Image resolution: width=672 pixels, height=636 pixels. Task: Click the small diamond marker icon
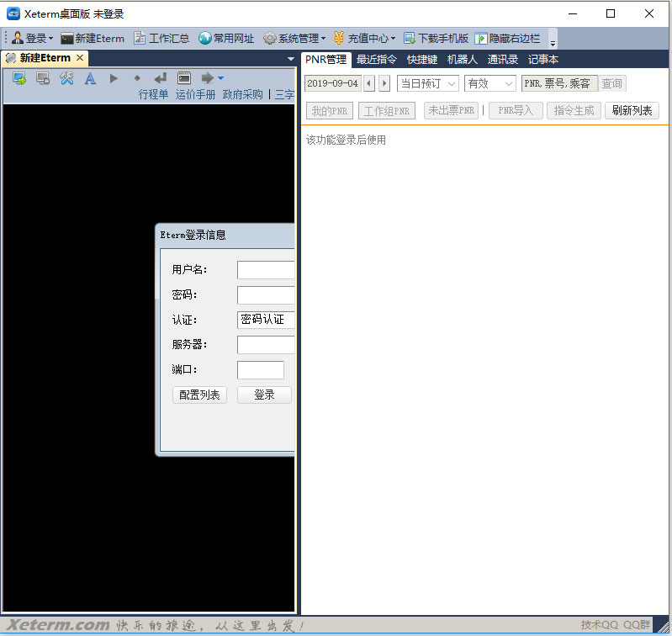coord(137,78)
